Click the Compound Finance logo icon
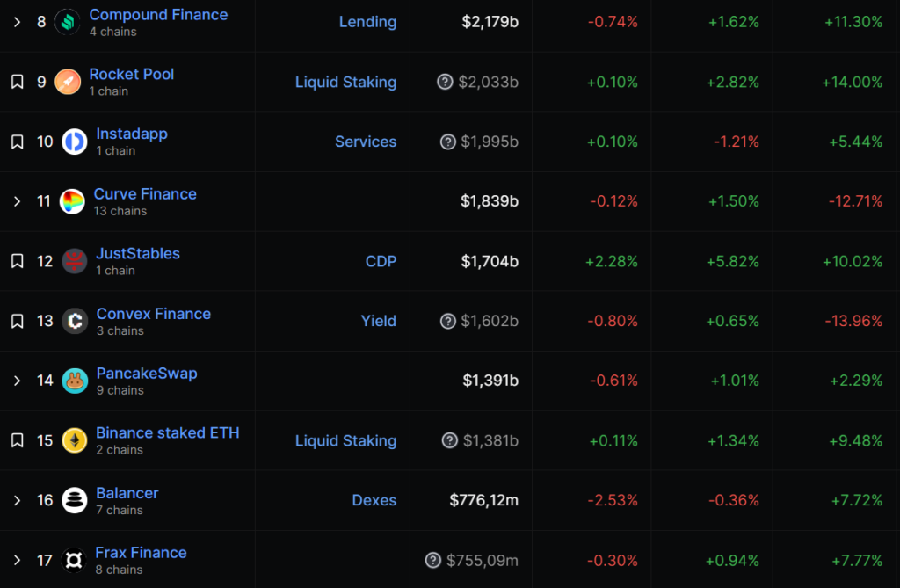 68,22
